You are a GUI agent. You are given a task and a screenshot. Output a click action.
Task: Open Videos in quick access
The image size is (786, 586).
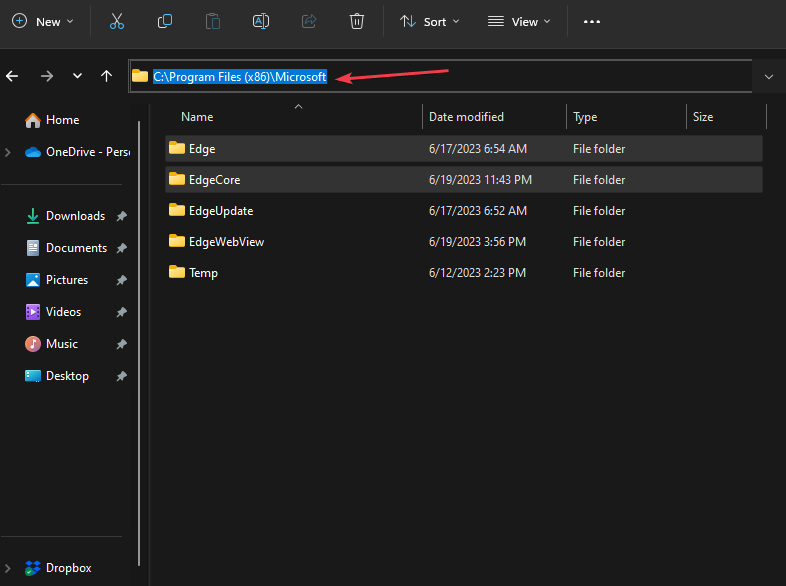point(53,312)
